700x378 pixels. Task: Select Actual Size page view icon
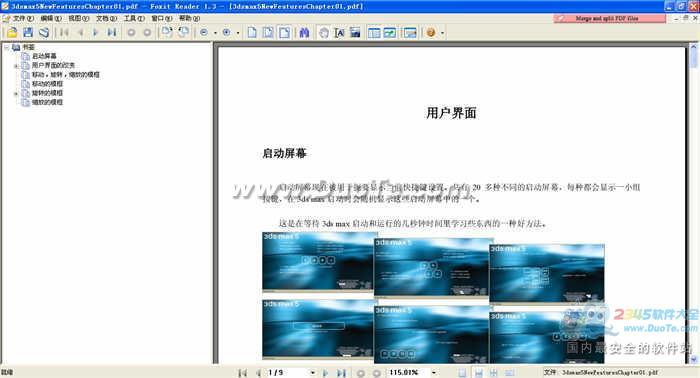[x=252, y=32]
